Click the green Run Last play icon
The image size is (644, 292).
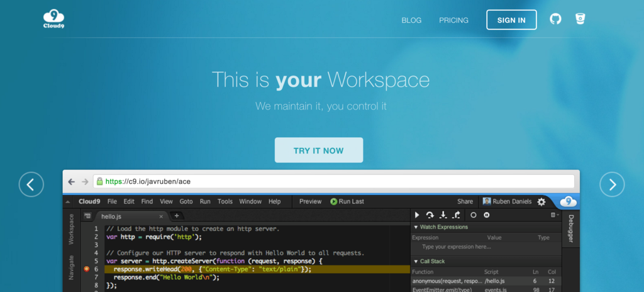pos(334,201)
